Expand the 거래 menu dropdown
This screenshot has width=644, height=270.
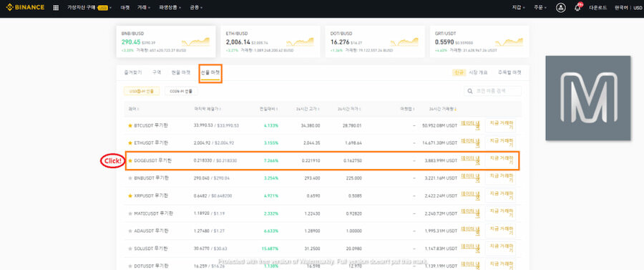click(x=144, y=8)
